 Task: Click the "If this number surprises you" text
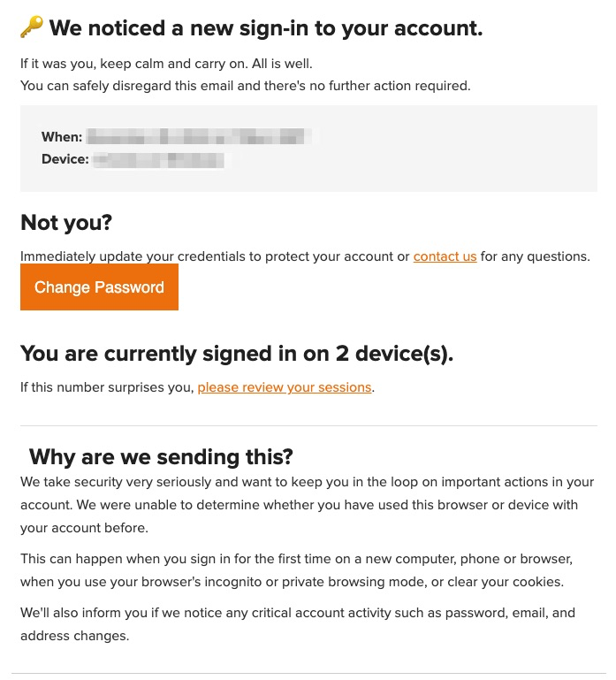(107, 387)
